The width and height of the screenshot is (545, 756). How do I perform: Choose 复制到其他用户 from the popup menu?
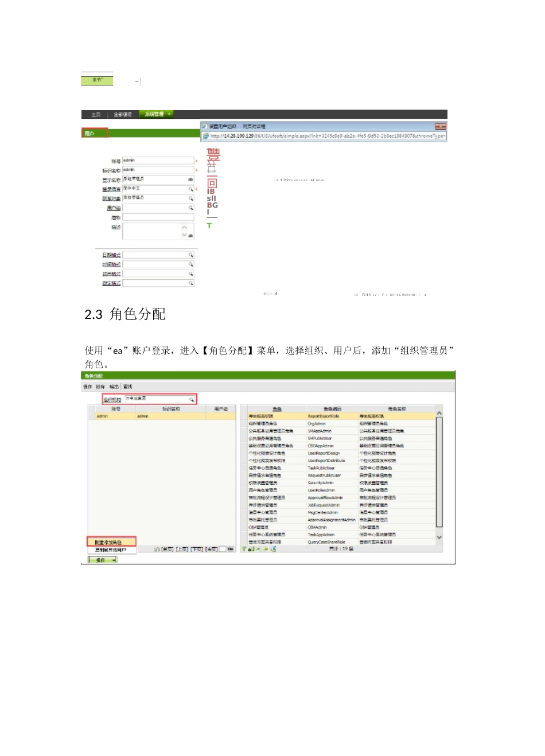point(112,550)
